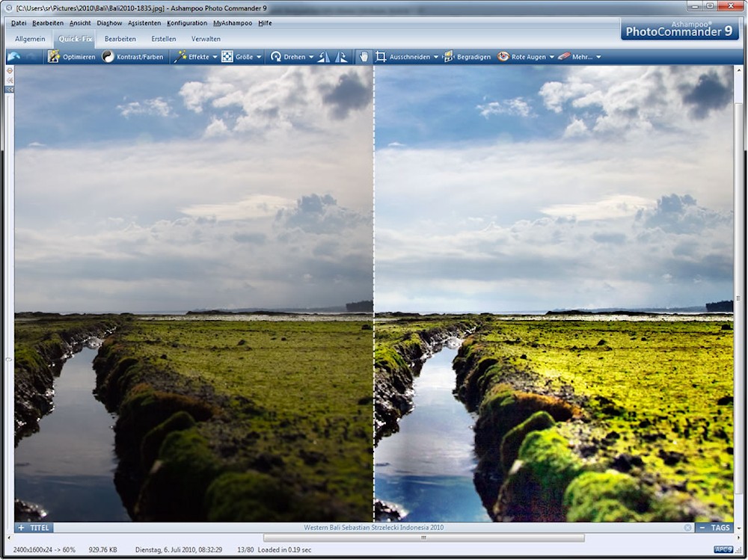The image size is (748, 560).
Task: Open the Kontrast/Farben yin-yang tool
Action: coord(108,57)
